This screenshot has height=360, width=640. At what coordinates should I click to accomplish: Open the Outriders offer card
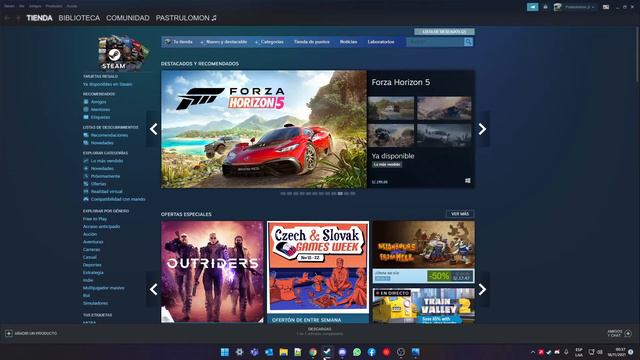pos(212,272)
